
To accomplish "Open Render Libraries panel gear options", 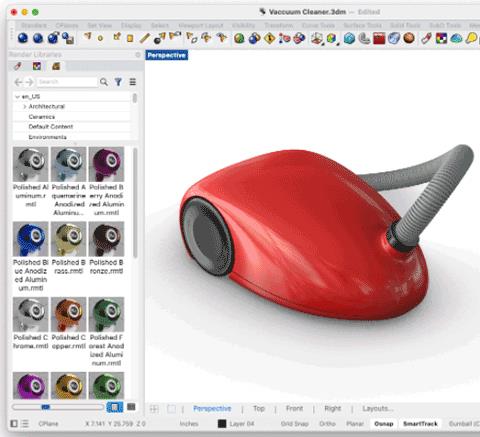I will 138,54.
